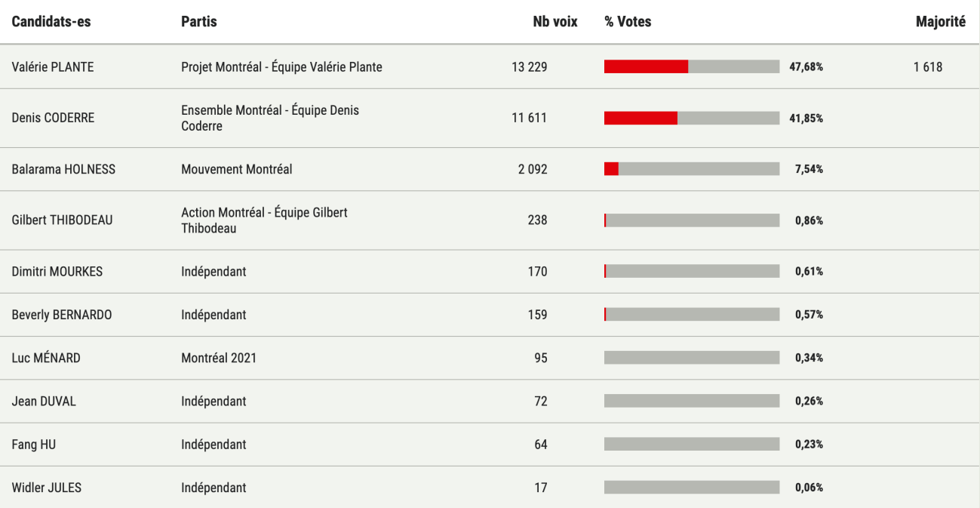
Task: Click Fang HU's 0,23% percentage
Action: pyautogui.click(x=809, y=445)
